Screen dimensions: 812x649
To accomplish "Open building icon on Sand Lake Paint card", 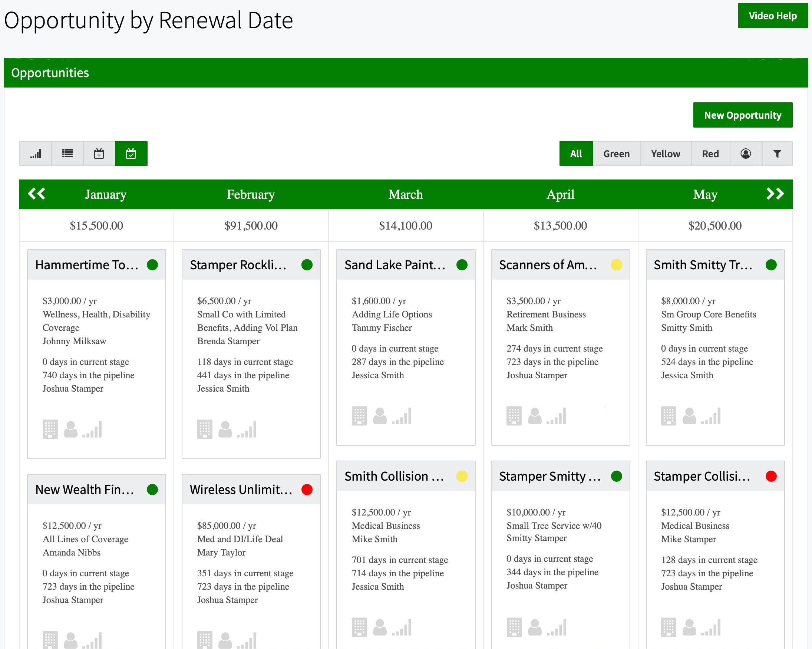I will pyautogui.click(x=359, y=416).
